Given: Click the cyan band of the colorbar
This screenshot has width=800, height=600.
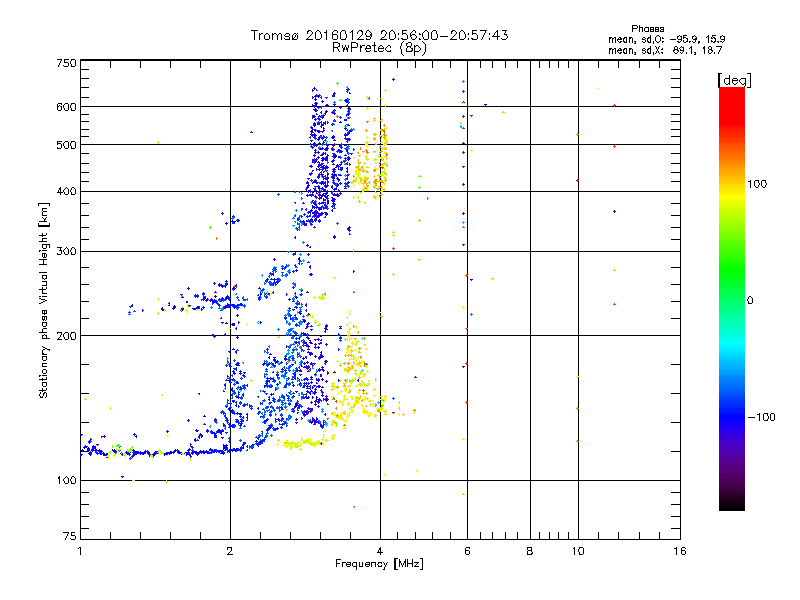Looking at the screenshot, I should point(732,344).
